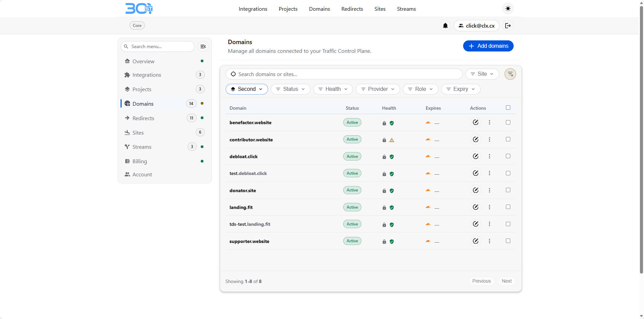Click the Next pagination button
The width and height of the screenshot is (644, 319).
(507, 281)
